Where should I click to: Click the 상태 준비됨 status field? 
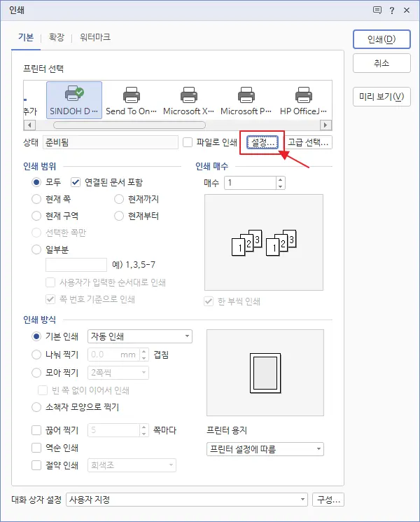(x=111, y=142)
